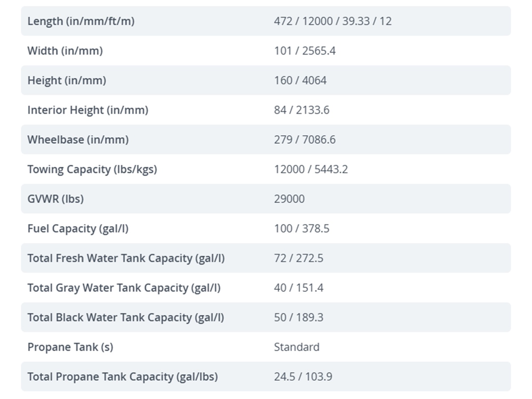Select the Length (in/mm/ft/m) label
Image resolution: width=532 pixels, height=399 pixels.
tap(81, 21)
